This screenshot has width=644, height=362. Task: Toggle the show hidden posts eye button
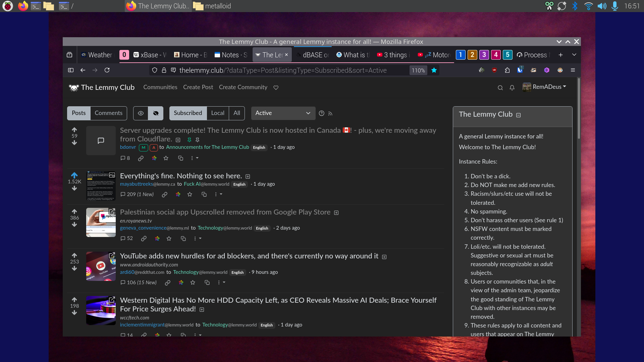(x=141, y=113)
